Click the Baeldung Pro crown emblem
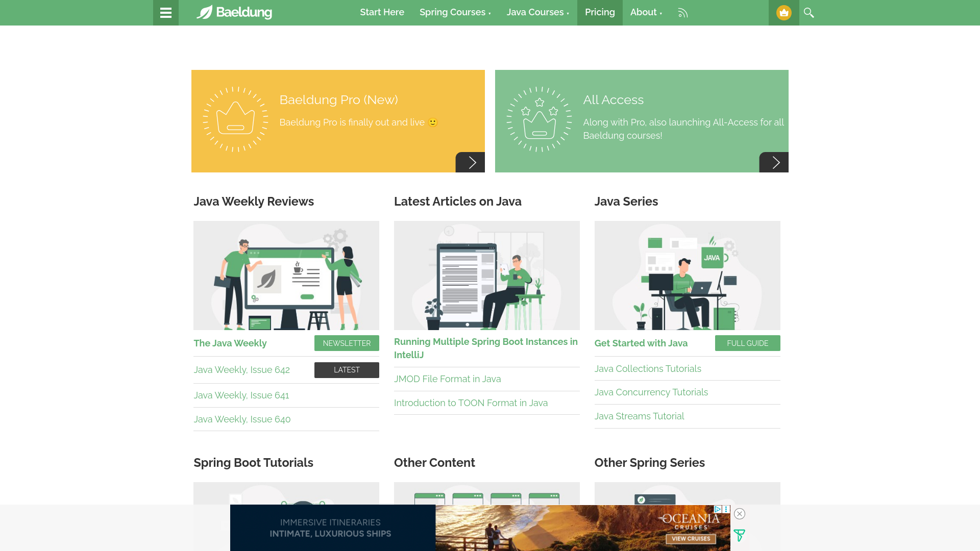This screenshot has height=551, width=980. [x=235, y=119]
